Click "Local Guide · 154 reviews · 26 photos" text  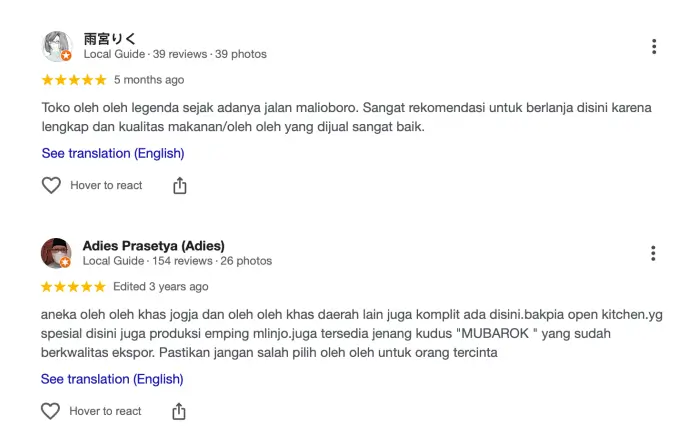[177, 261]
